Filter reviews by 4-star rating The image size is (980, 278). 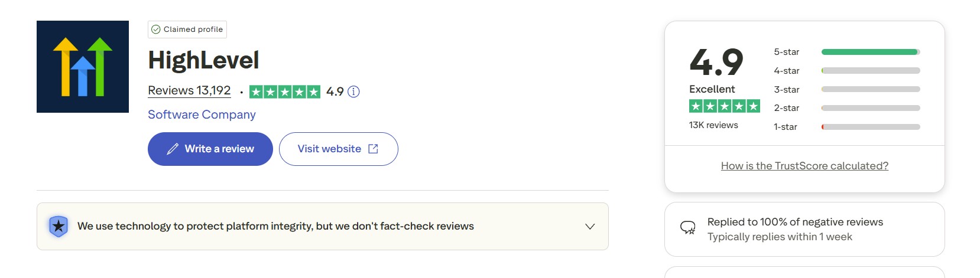[x=787, y=71]
